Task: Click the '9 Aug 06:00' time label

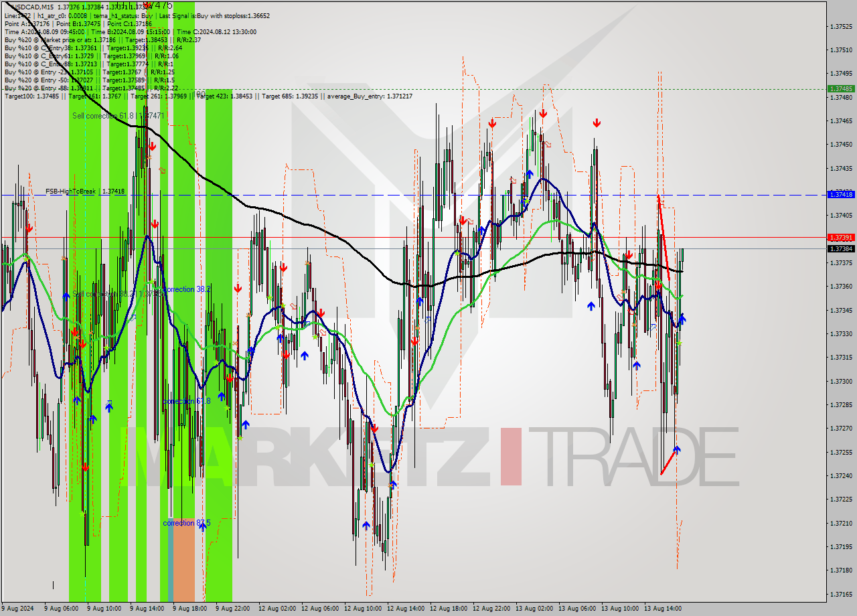Action: tap(61, 609)
